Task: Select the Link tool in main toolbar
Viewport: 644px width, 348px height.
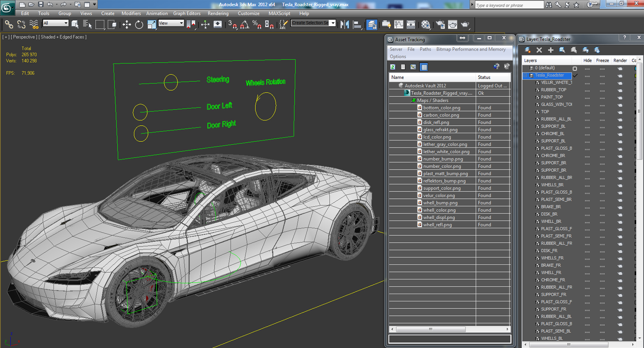Action: 9,24
